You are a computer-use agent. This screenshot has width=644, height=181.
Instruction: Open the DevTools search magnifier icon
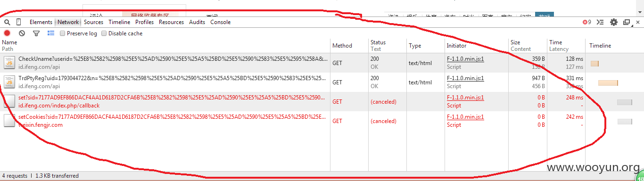[8, 22]
